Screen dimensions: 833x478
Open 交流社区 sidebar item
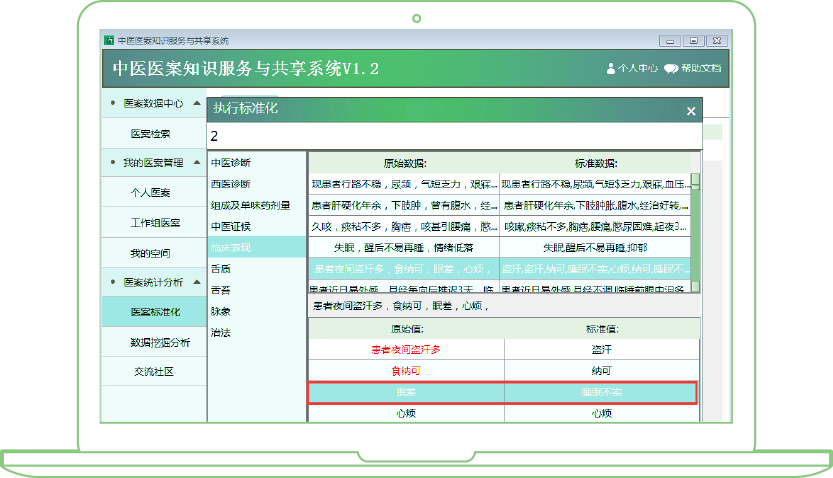(x=151, y=372)
